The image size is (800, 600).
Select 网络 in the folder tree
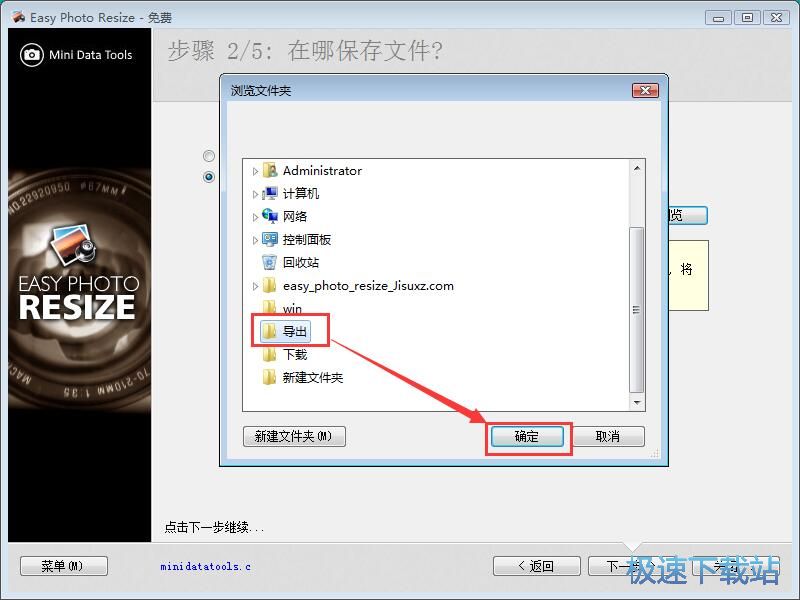click(295, 216)
